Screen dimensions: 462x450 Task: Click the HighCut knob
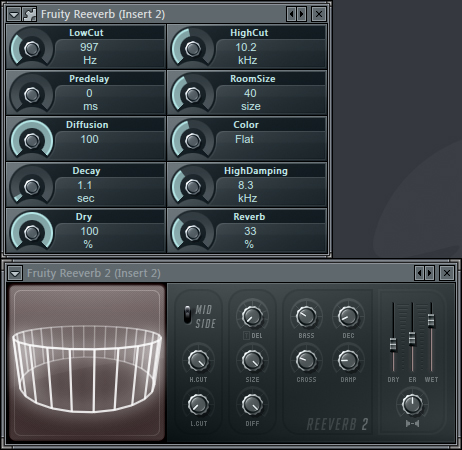193,49
